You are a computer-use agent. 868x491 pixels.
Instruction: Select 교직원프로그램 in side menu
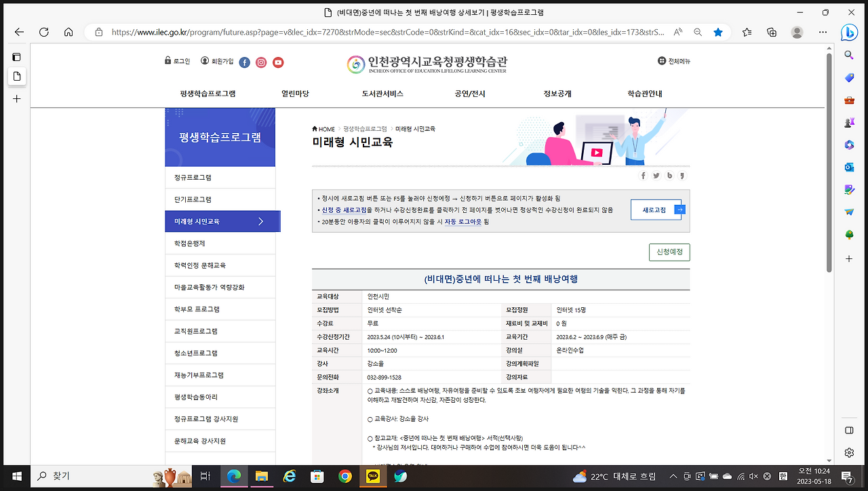pyautogui.click(x=220, y=331)
